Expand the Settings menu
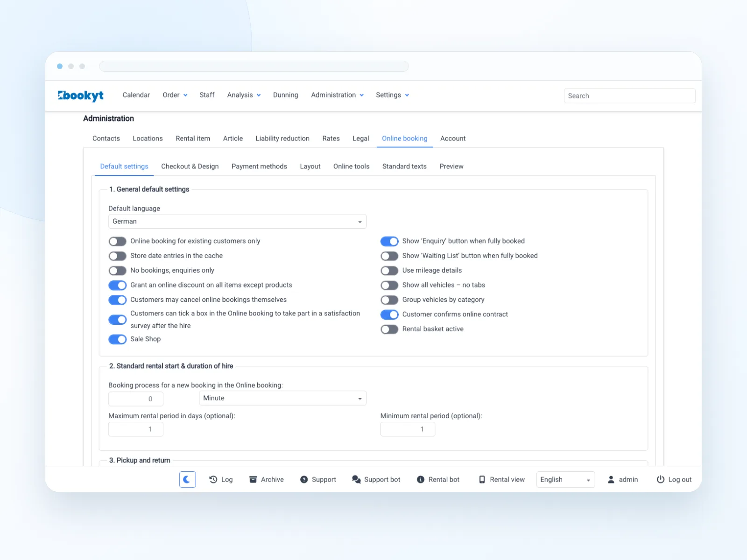 392,95
